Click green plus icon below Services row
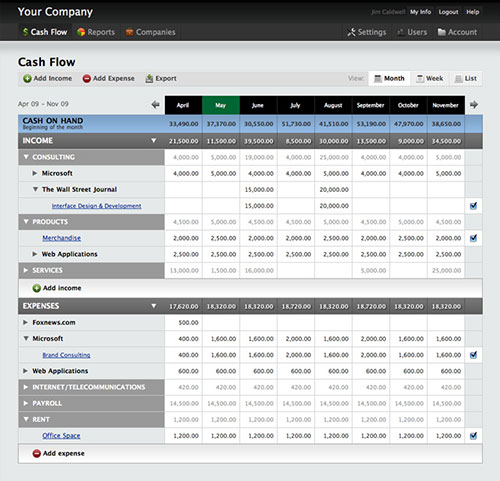Viewport: 500px width, 481px height. [36, 288]
